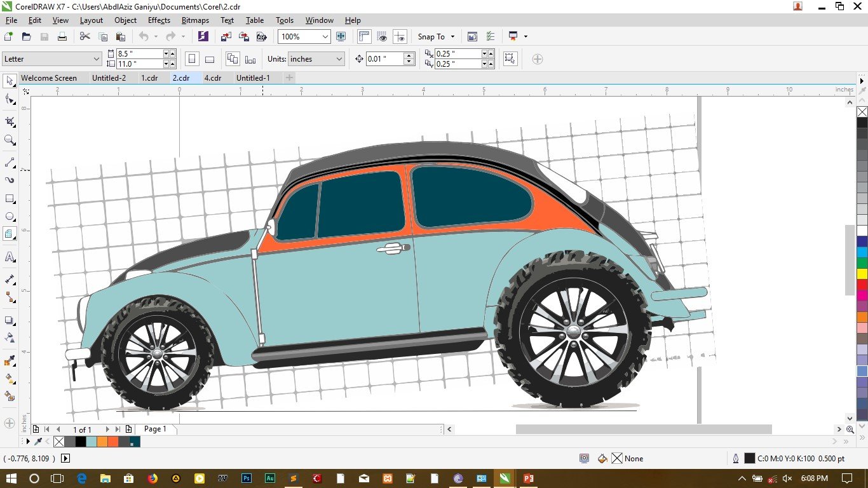Click the Open file icon
This screenshot has width=868, height=488.
(x=27, y=37)
